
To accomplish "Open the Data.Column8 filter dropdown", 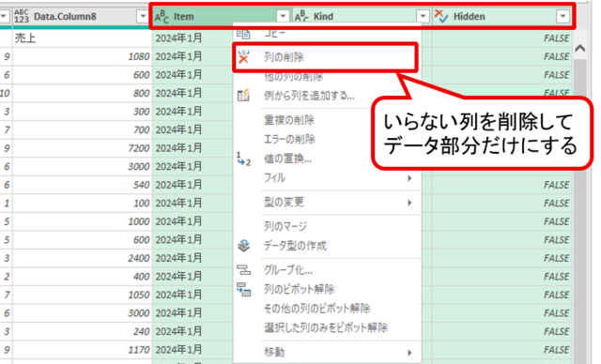I will (143, 17).
